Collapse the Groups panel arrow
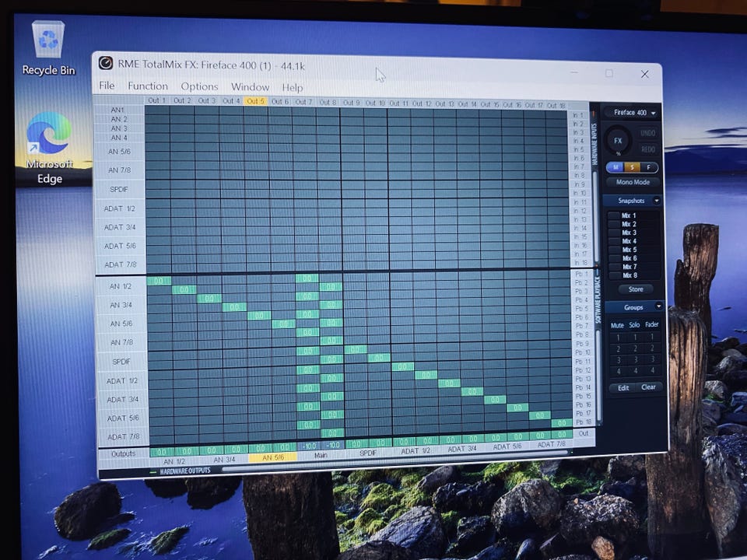 658,306
